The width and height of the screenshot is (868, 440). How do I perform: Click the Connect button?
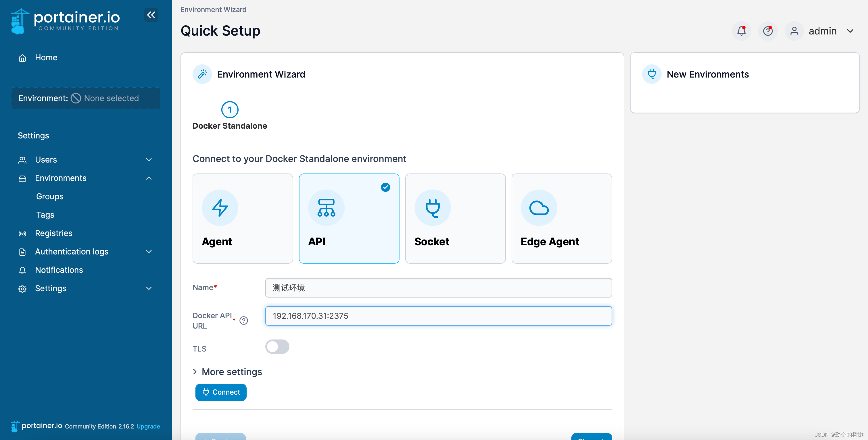221,392
